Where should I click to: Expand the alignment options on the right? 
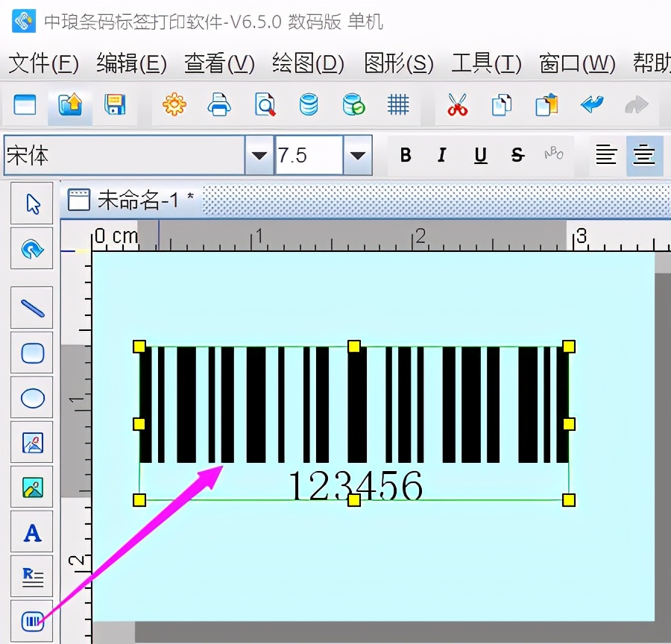tap(643, 155)
